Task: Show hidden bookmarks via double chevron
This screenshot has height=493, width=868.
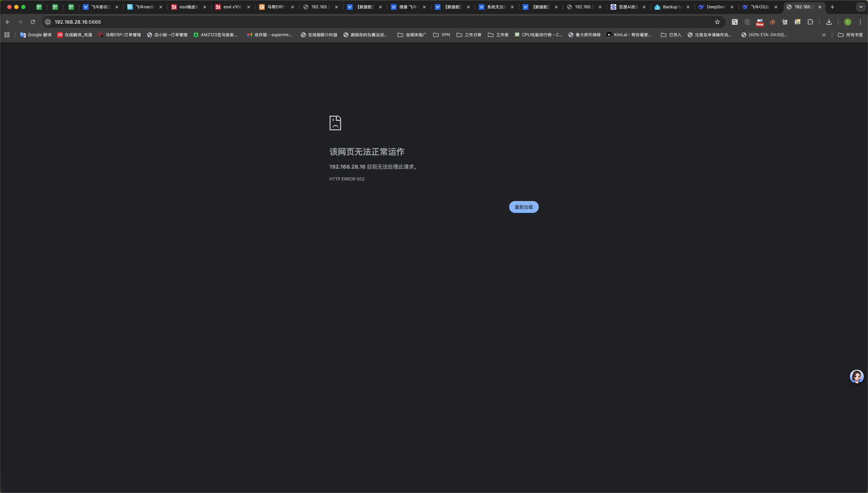Action: pos(824,35)
